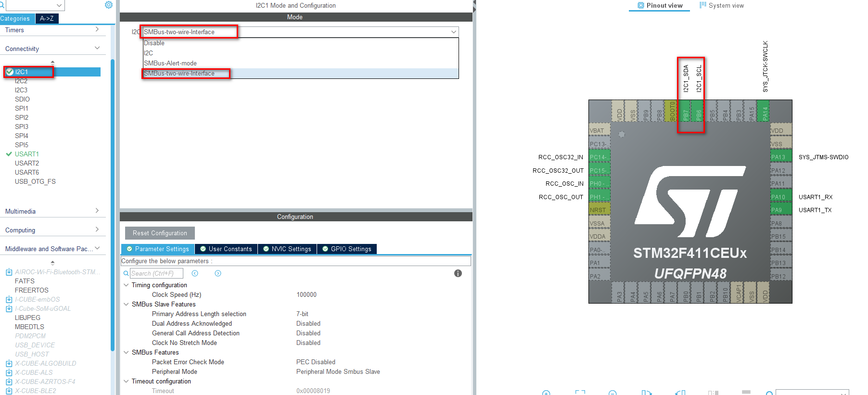The width and height of the screenshot is (868, 395).
Task: Click the PA12 pin on chip
Action: point(781,170)
